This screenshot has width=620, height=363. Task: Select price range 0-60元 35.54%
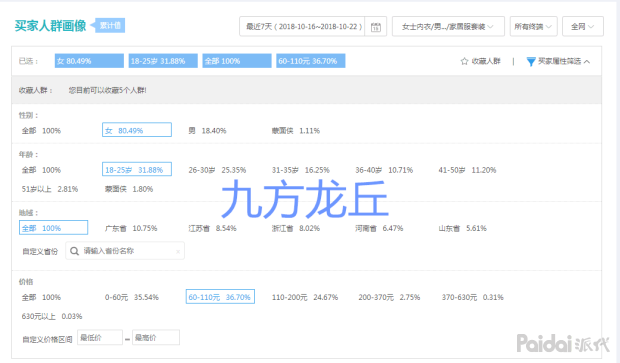(x=132, y=297)
